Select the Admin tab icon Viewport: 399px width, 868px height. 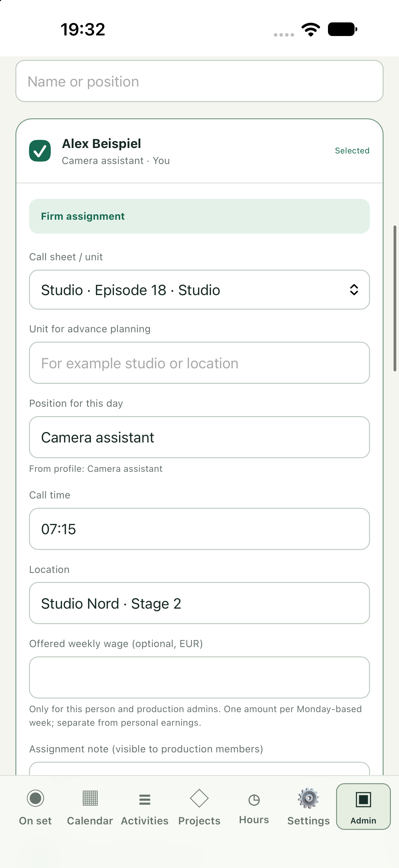(x=363, y=799)
